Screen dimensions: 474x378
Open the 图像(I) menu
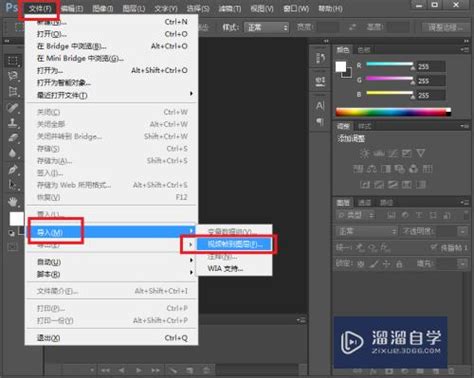coord(103,8)
